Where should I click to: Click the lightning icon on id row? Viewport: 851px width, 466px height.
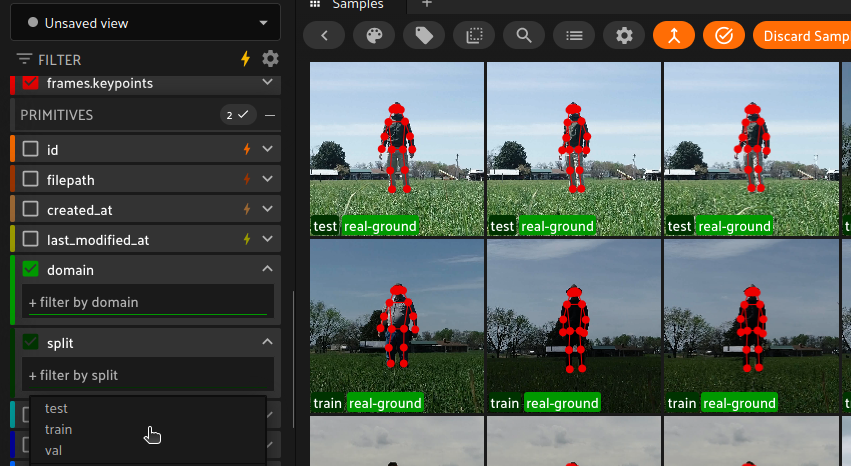coord(247,149)
